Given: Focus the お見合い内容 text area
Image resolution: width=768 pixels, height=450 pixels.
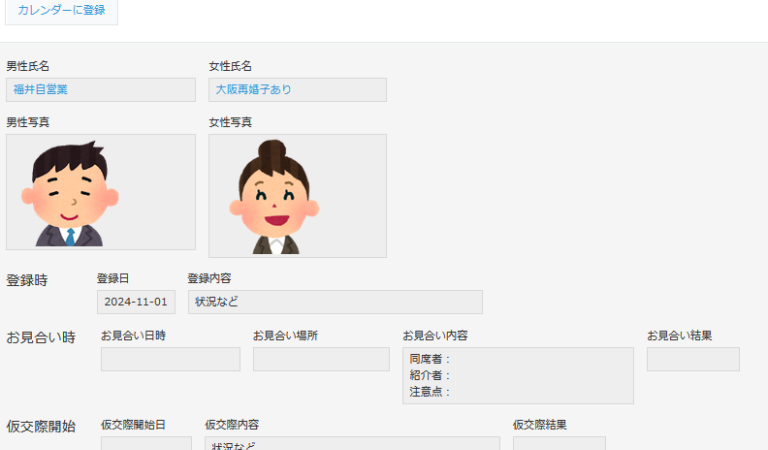Looking at the screenshot, I should [517, 375].
